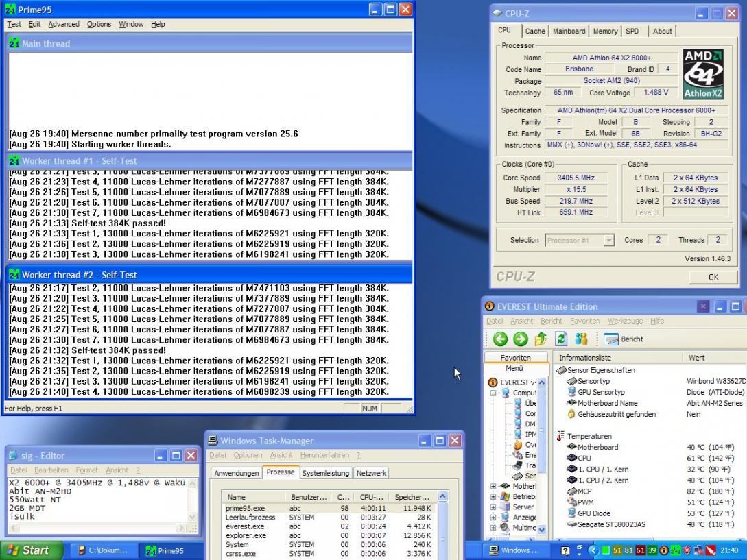Click the padlock icon beside Gehäusezutritt gefunden

(571, 414)
